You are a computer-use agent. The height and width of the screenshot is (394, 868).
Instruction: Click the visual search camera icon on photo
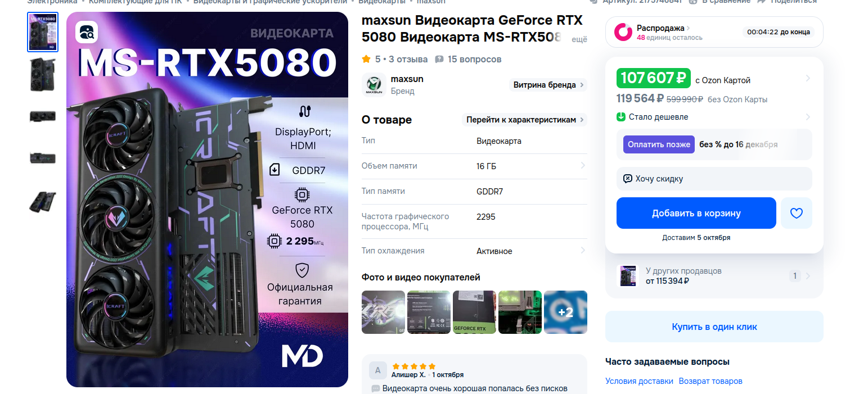tap(87, 31)
